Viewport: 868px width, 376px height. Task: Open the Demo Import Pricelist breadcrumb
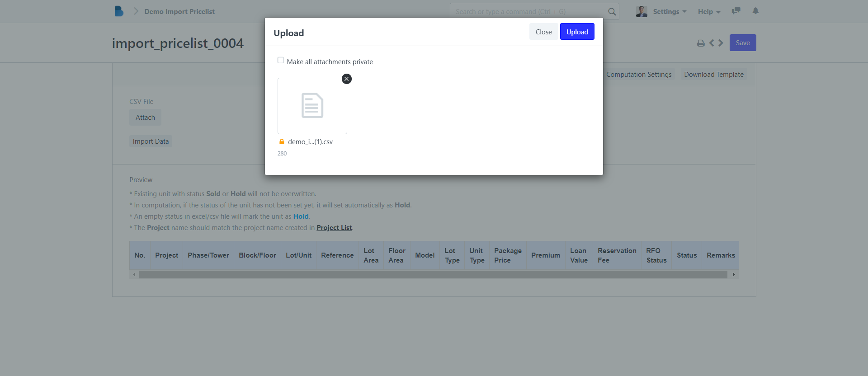coord(179,12)
